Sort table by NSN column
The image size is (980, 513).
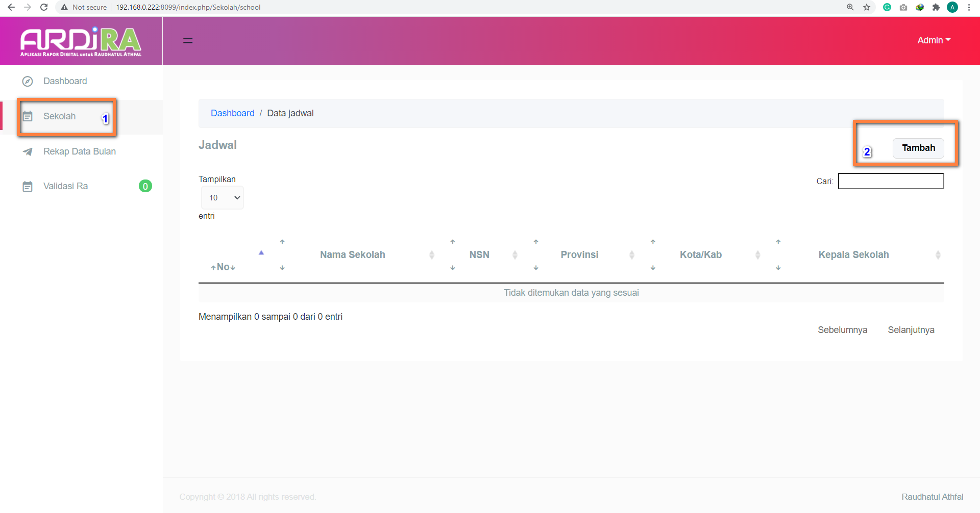(x=479, y=254)
